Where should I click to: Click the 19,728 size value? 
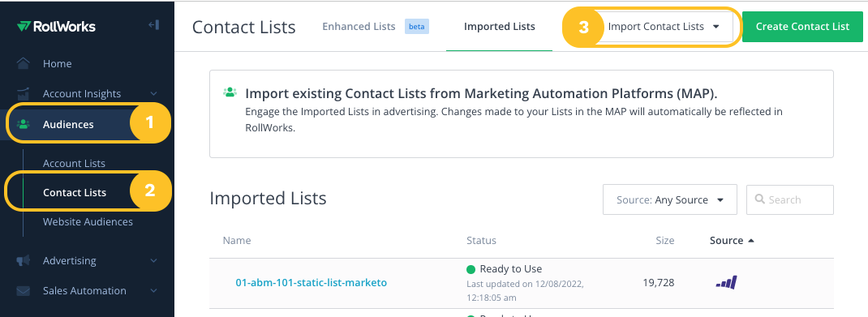pos(659,283)
